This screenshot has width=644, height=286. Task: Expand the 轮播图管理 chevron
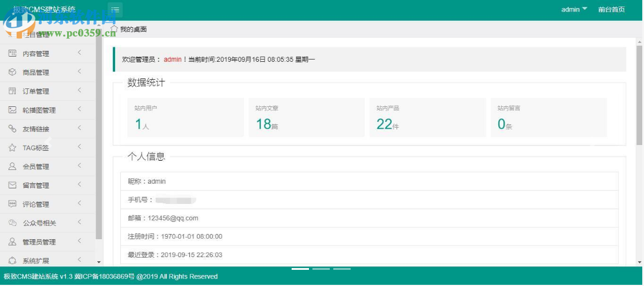click(x=79, y=109)
